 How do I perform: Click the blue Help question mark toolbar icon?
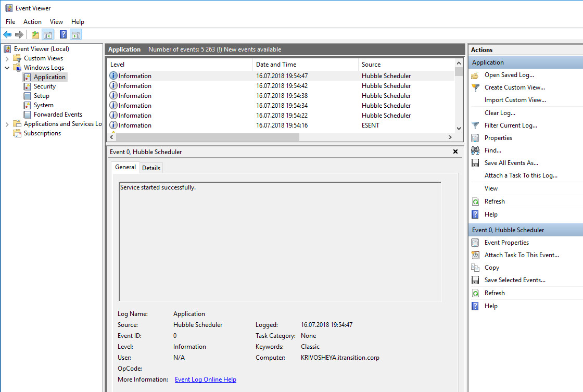click(63, 35)
